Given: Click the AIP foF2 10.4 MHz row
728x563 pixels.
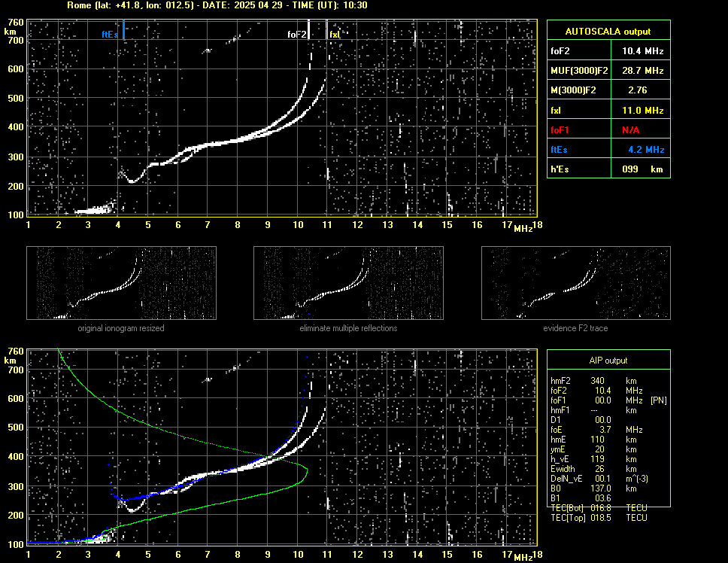Looking at the screenshot, I should [596, 391].
